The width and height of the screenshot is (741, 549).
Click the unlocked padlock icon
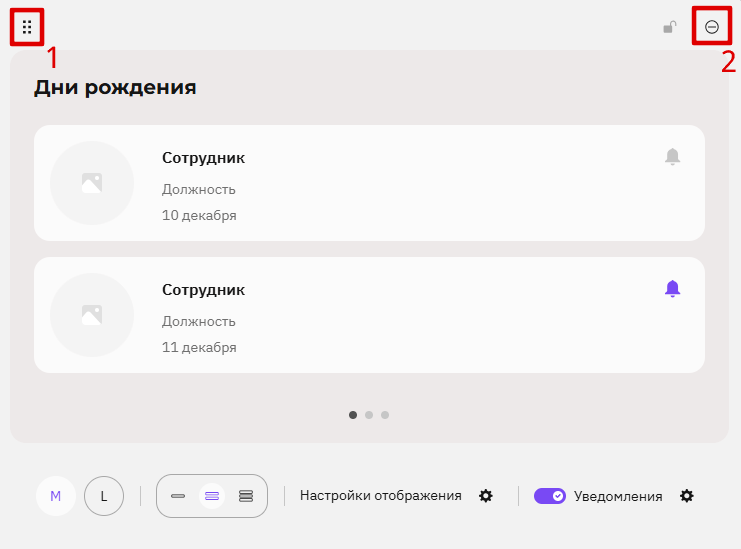(x=670, y=27)
